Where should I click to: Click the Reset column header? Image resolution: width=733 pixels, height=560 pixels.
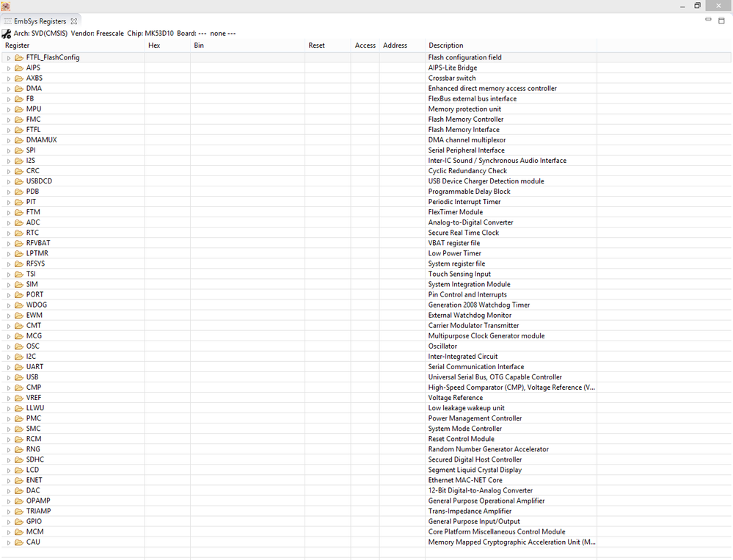[328, 46]
